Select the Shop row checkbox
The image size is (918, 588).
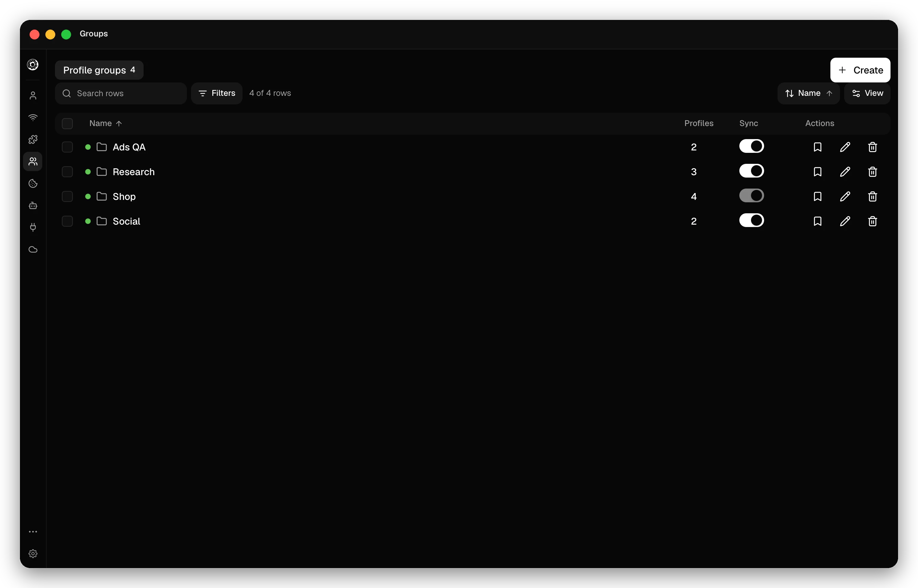[67, 196]
